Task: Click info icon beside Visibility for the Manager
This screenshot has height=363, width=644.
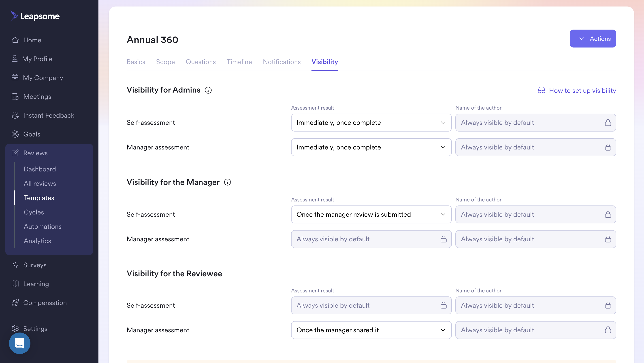Action: (227, 182)
